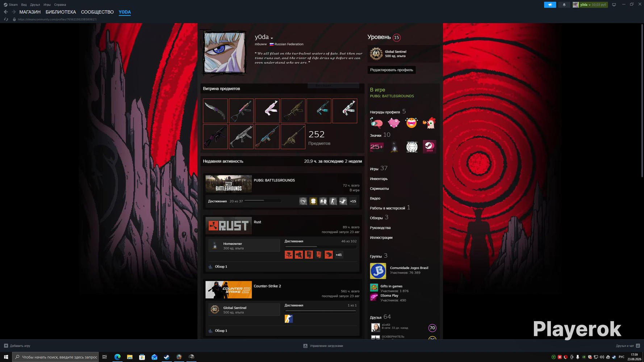Screen dimensions: 644x362
Task: Open the Руководства link
Action: pos(380,228)
